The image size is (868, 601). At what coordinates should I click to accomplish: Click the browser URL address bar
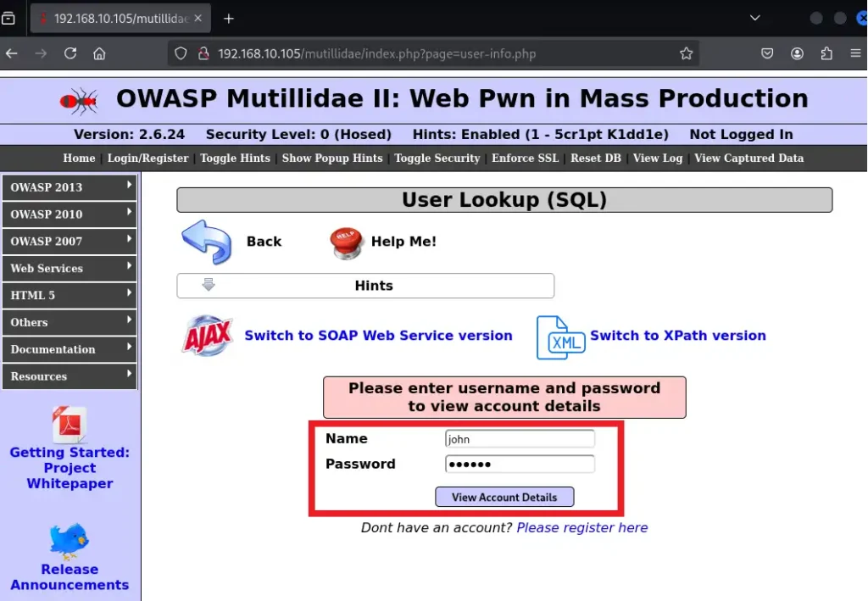click(x=433, y=53)
